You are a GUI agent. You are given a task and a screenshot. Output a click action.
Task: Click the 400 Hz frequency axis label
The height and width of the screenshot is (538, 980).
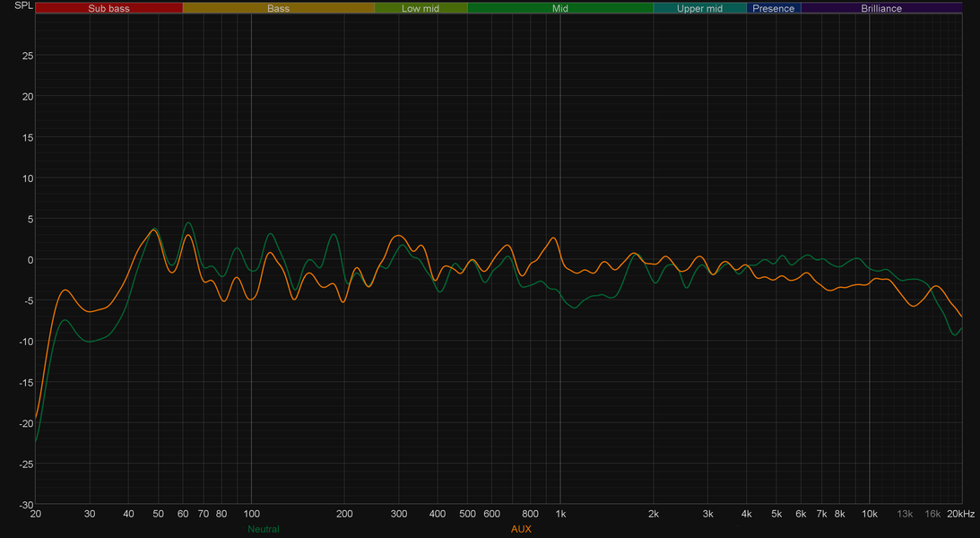point(438,515)
